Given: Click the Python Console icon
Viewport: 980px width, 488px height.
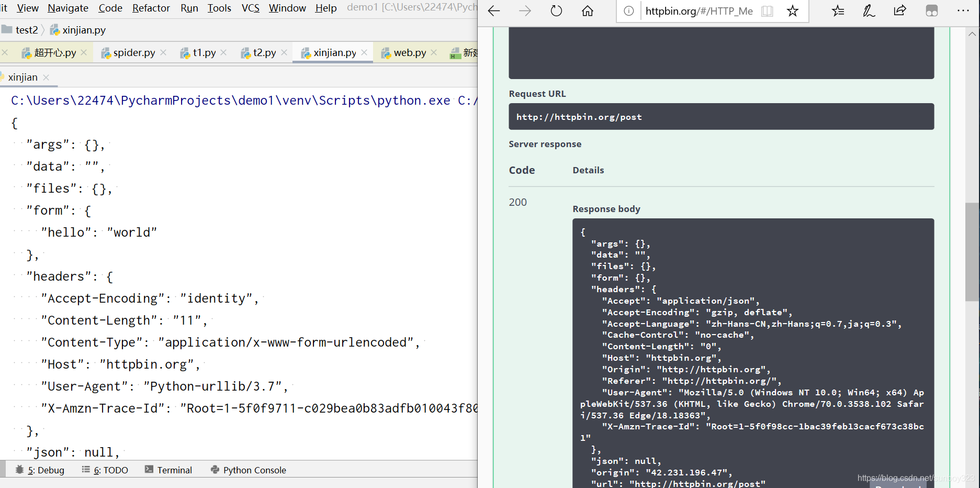Looking at the screenshot, I should (215, 470).
